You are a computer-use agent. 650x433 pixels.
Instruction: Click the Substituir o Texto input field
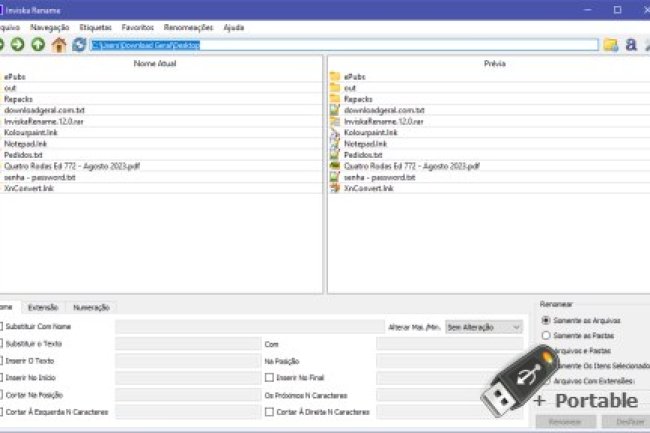tap(188, 343)
